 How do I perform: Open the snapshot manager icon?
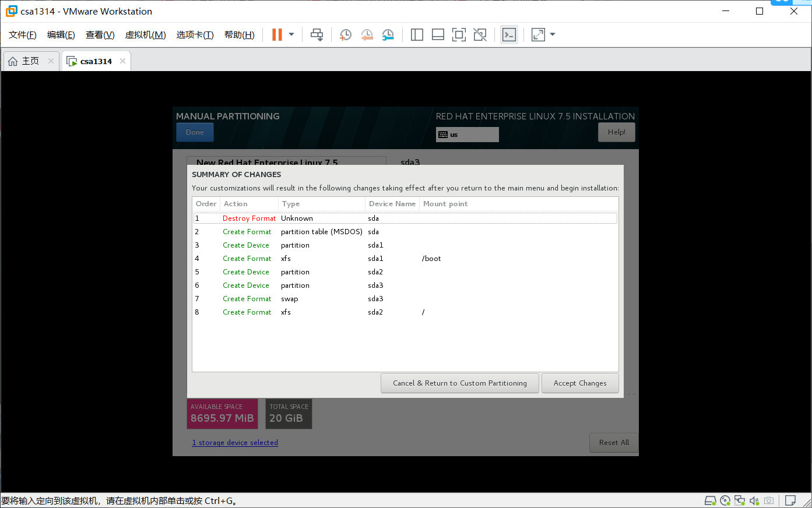coord(388,35)
